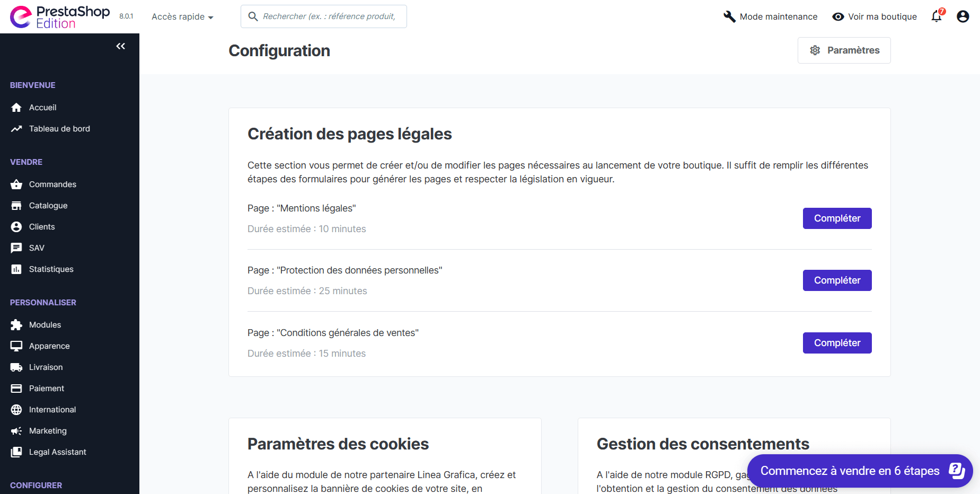View the shop via Voir ma boutique

(875, 16)
